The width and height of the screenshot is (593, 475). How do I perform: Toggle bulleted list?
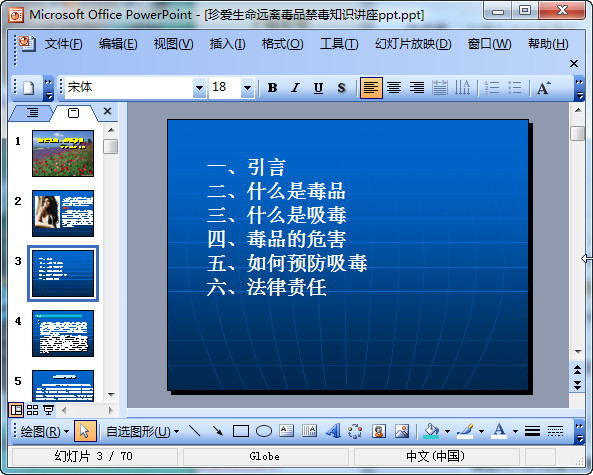point(515,88)
